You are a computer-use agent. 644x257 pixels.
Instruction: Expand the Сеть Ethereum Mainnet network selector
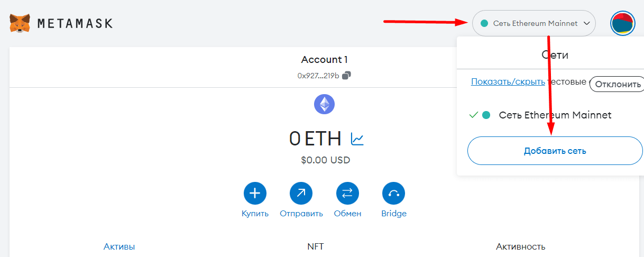click(533, 24)
